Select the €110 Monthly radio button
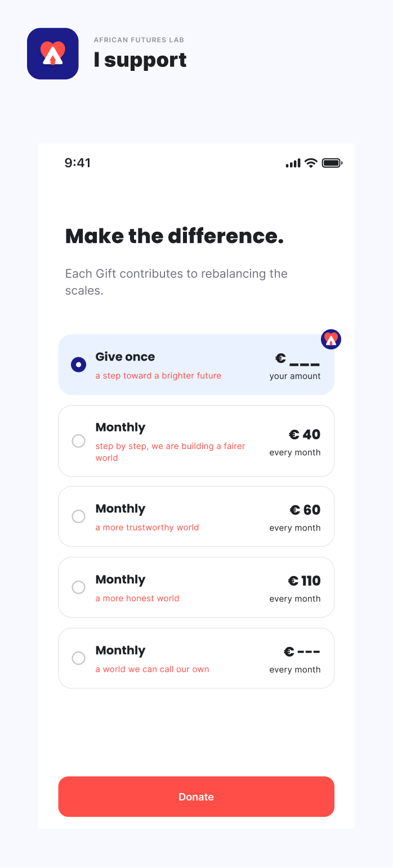Viewport: 393px width, 868px height. tap(78, 587)
